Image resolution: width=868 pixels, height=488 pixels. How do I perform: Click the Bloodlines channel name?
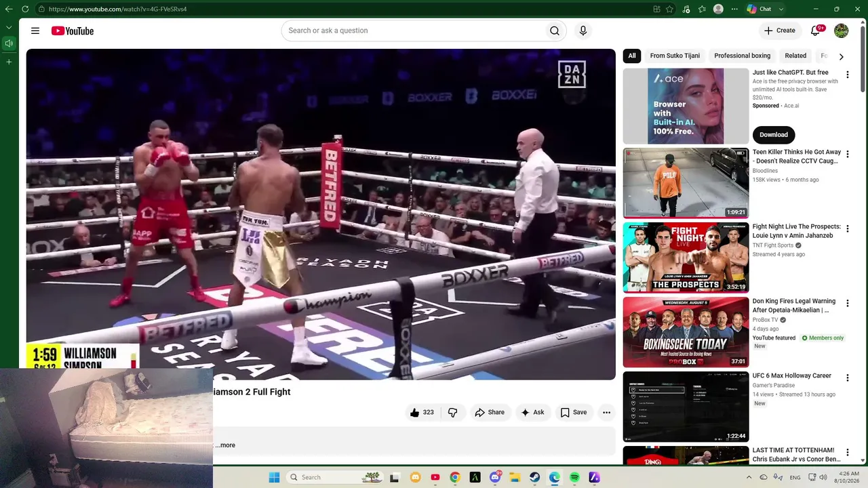(765, 171)
